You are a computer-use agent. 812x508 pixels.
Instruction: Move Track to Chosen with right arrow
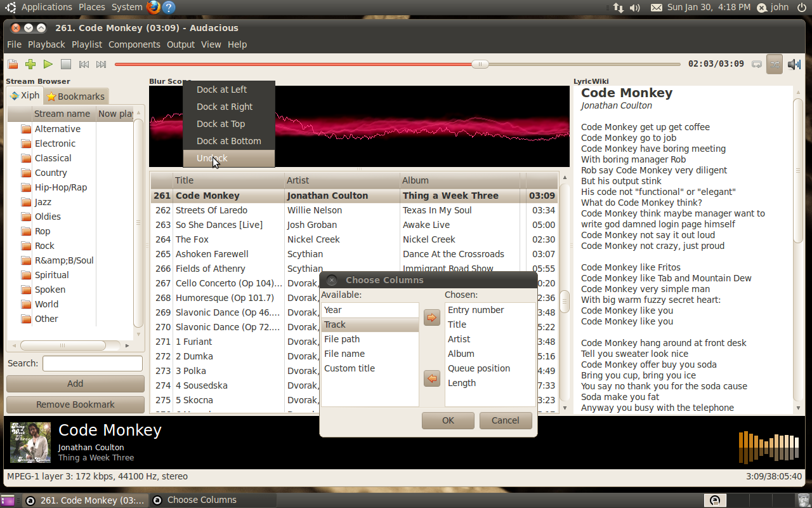tap(432, 317)
